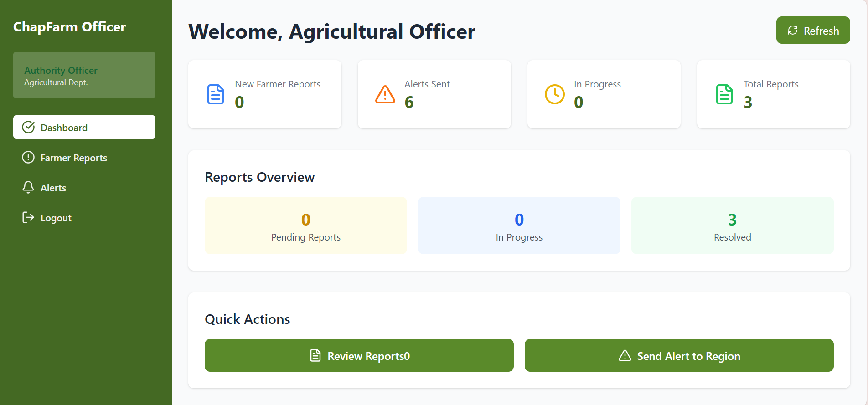The height and width of the screenshot is (405, 868).
Task: Click the blue In Progress overview tile
Action: [x=519, y=226]
